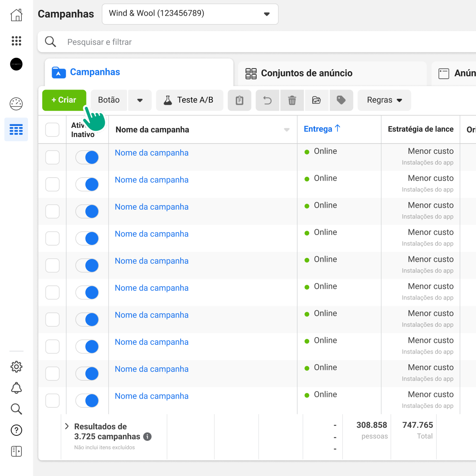
Task: Switch to the Anúncios tab
Action: point(454,73)
